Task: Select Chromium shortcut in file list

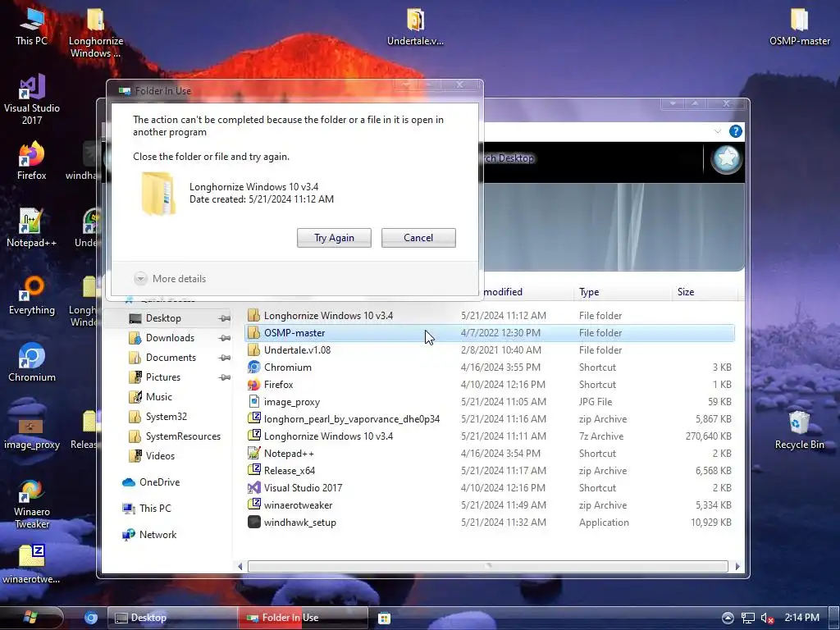Action: point(490,367)
